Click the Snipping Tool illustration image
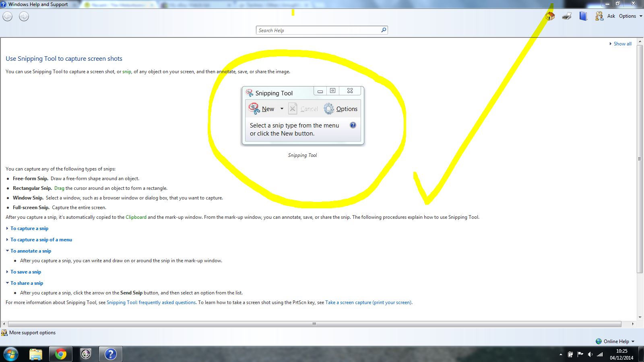The image size is (644, 362). point(303,115)
